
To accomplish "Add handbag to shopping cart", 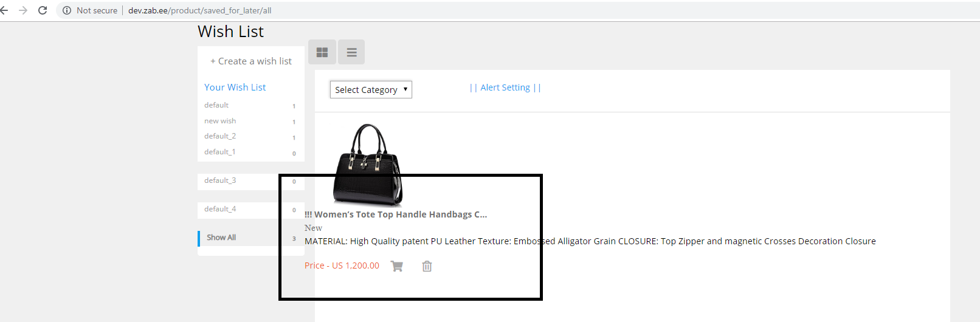I will [397, 266].
